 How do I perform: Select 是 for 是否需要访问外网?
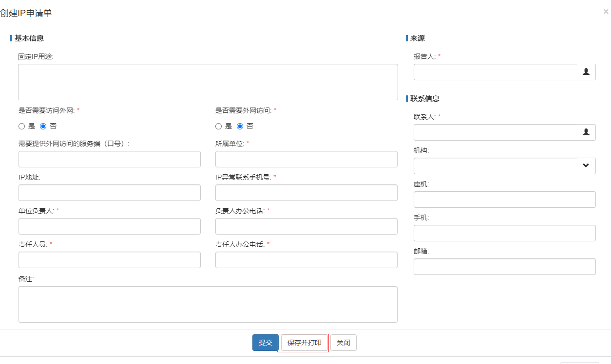(x=21, y=127)
